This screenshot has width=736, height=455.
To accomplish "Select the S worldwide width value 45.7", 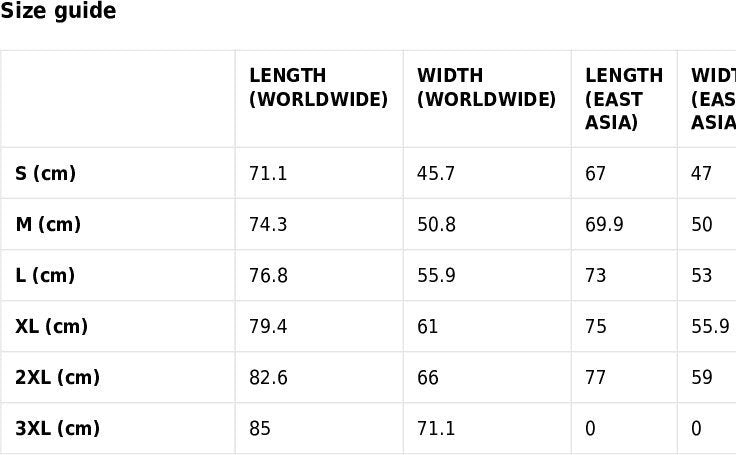I will 436,174.
